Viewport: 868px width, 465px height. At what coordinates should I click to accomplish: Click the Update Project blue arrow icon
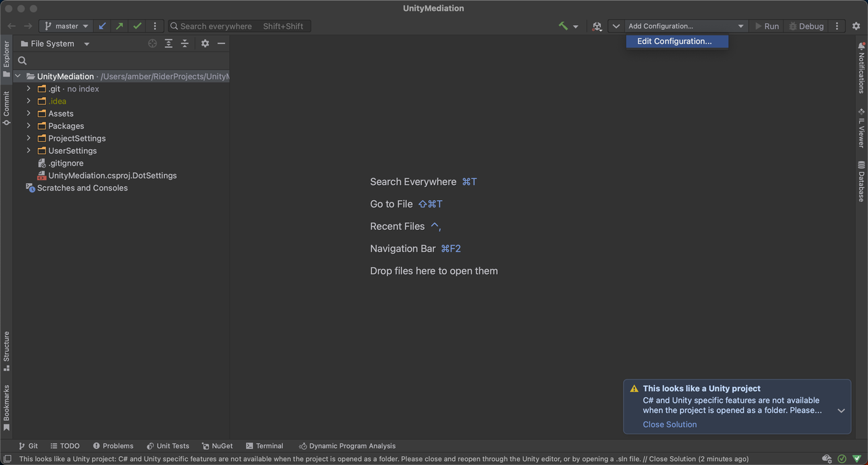102,26
